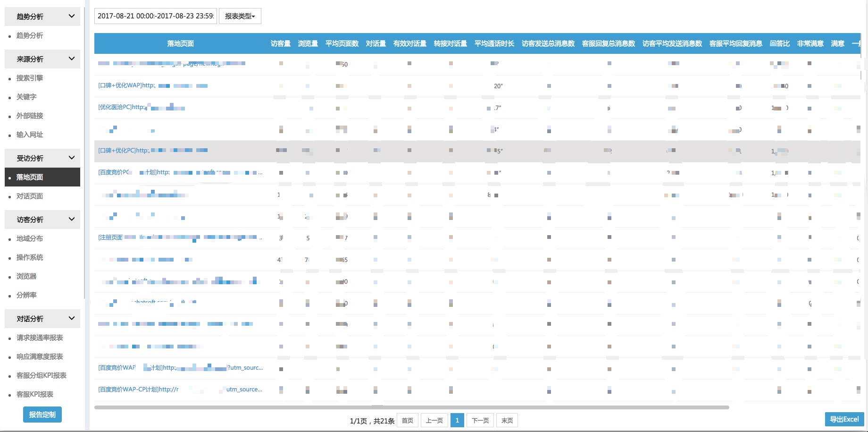The width and height of the screenshot is (868, 432).
Task: Click the 报告定制 button
Action: click(x=42, y=415)
